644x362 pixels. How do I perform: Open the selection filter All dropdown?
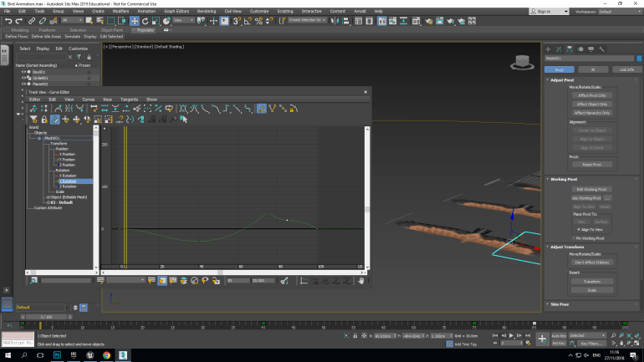[72, 21]
